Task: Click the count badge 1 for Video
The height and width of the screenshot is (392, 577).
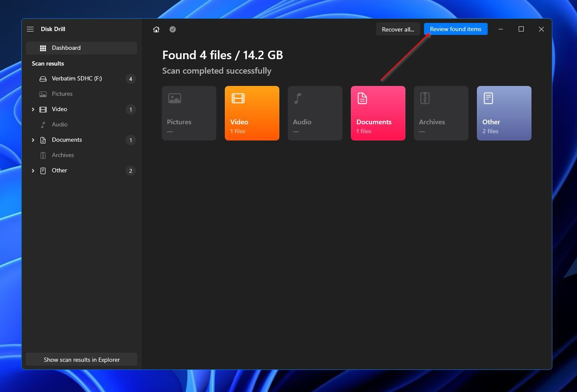Action: [131, 109]
